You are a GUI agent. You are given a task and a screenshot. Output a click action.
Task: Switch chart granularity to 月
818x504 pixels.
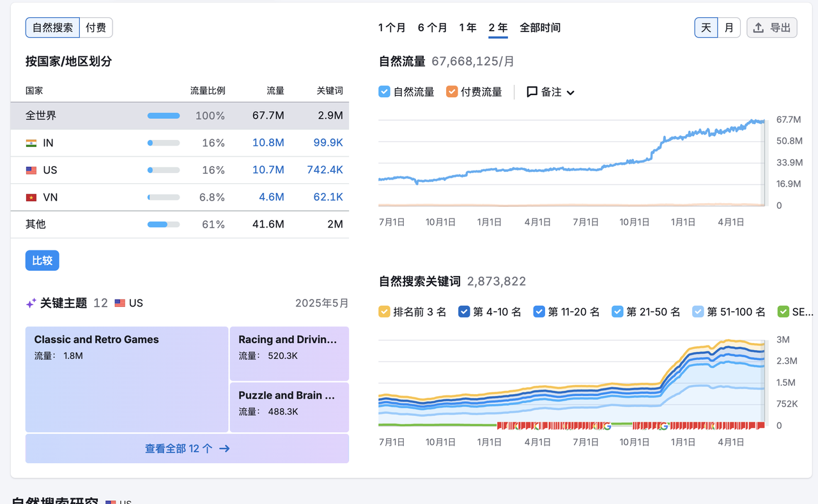coord(729,27)
